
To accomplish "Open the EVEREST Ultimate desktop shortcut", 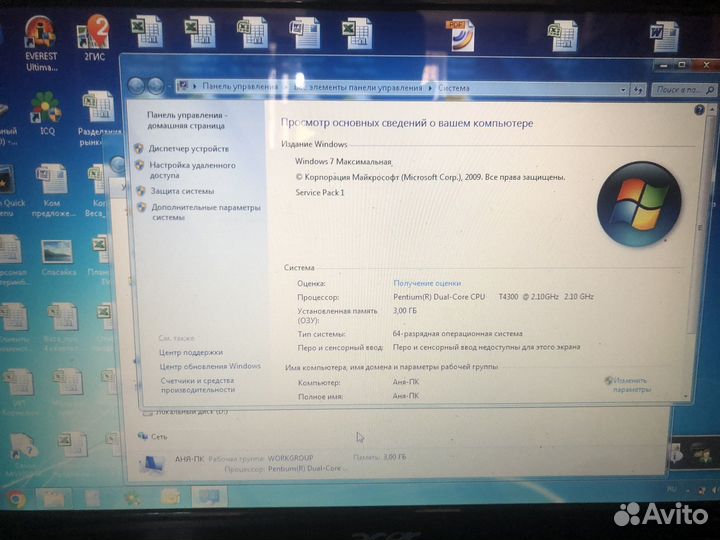I will 40,43.
